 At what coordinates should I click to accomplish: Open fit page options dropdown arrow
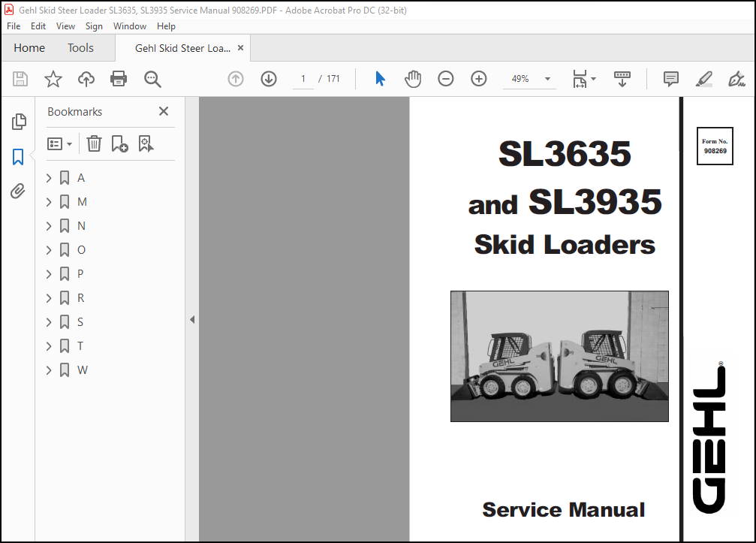click(594, 79)
